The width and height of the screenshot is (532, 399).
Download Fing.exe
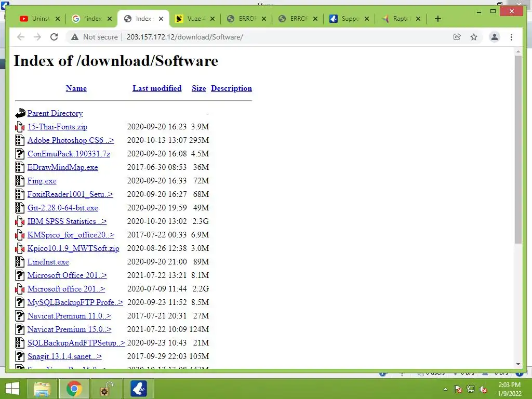click(x=42, y=181)
